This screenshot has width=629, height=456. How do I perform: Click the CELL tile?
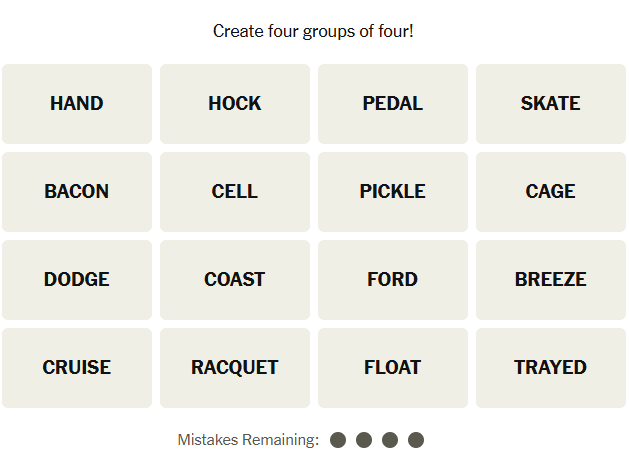[x=235, y=192]
